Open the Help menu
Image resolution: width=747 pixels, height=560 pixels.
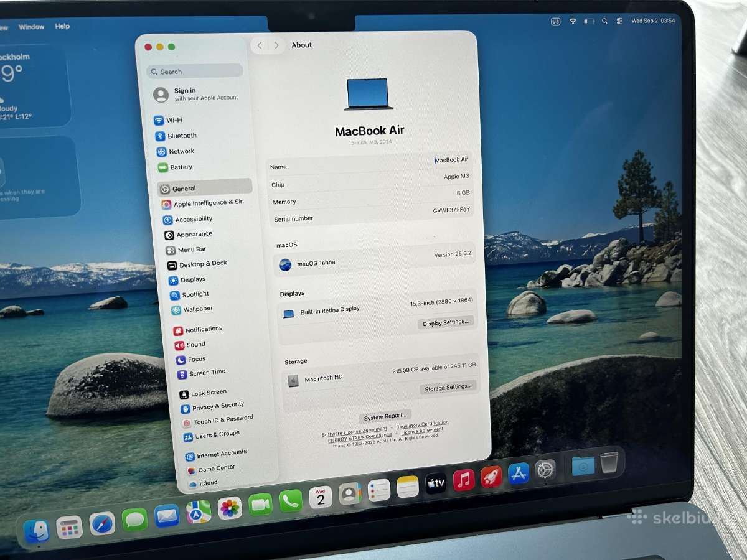pos(62,26)
